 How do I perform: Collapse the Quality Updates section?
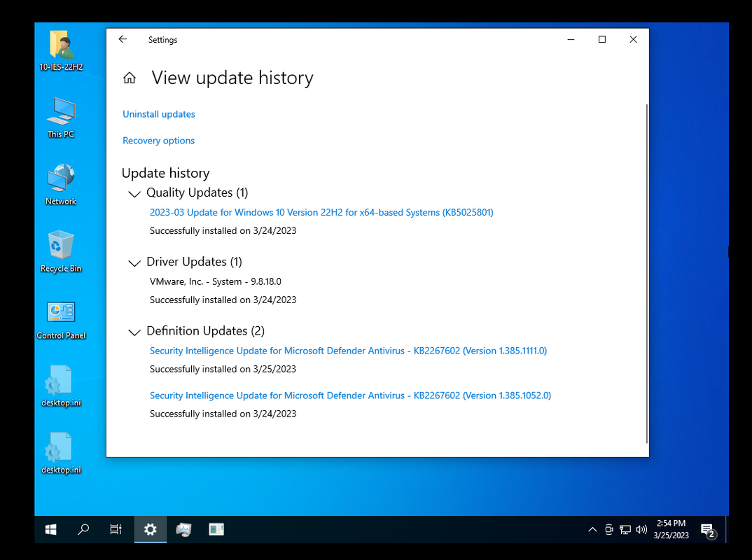pyautogui.click(x=134, y=194)
